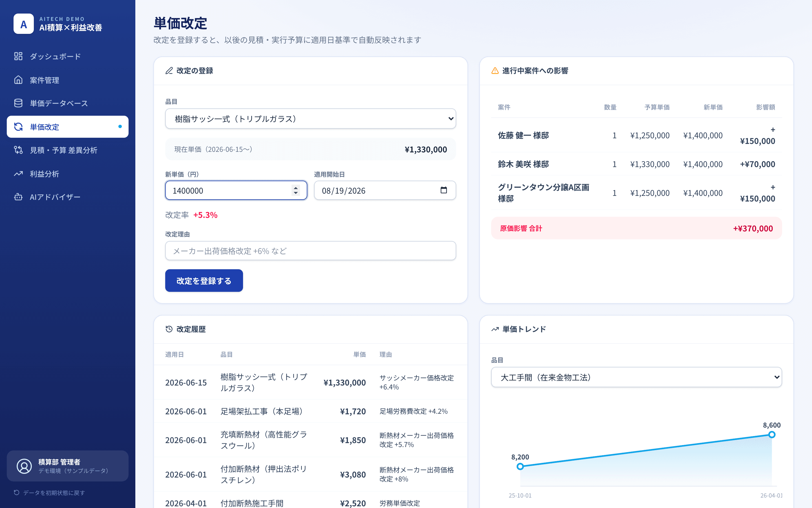Click the pencil icon in 改定の登録 header
Image resolution: width=812 pixels, height=508 pixels.
click(169, 71)
